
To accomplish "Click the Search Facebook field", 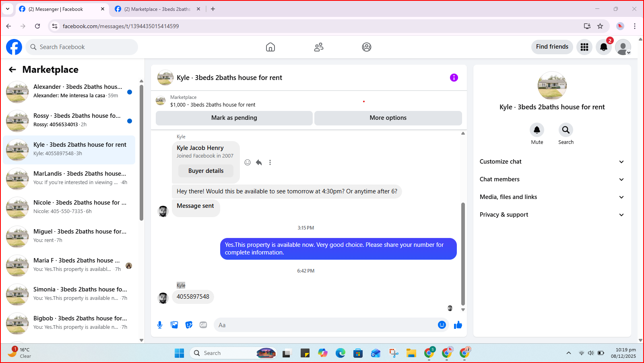I will pyautogui.click(x=82, y=47).
